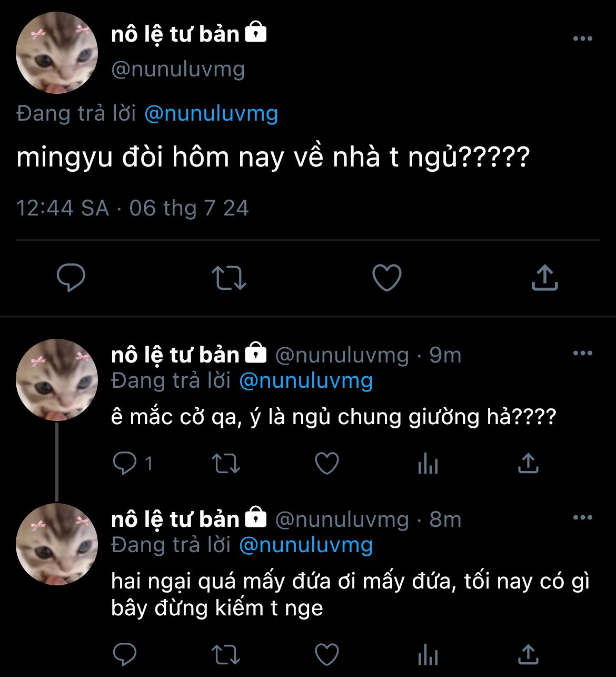The image size is (616, 677).
Task: Reply to the 8m tweet
Action: (x=125, y=654)
